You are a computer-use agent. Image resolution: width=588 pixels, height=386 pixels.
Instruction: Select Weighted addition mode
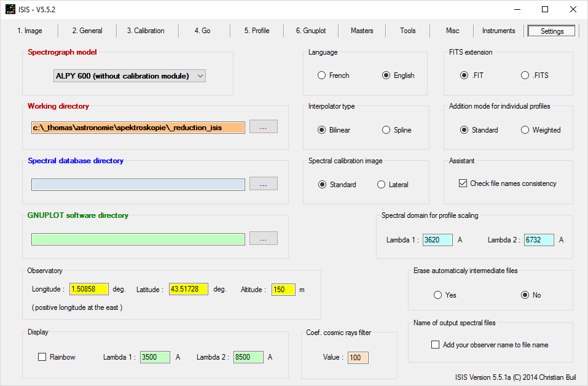[x=525, y=130]
